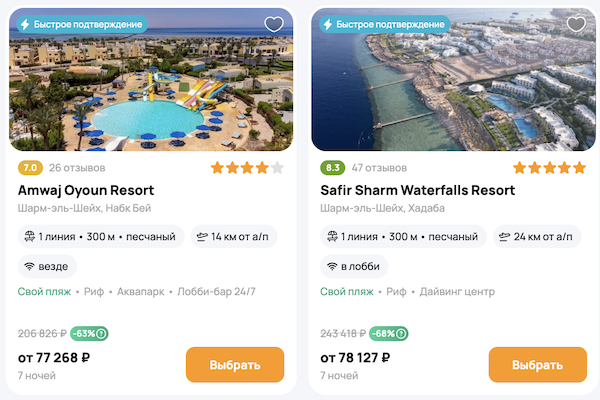Add Amwaj Oyoun Resort to favorites heart
This screenshot has height=400, width=600.
pos(273,24)
